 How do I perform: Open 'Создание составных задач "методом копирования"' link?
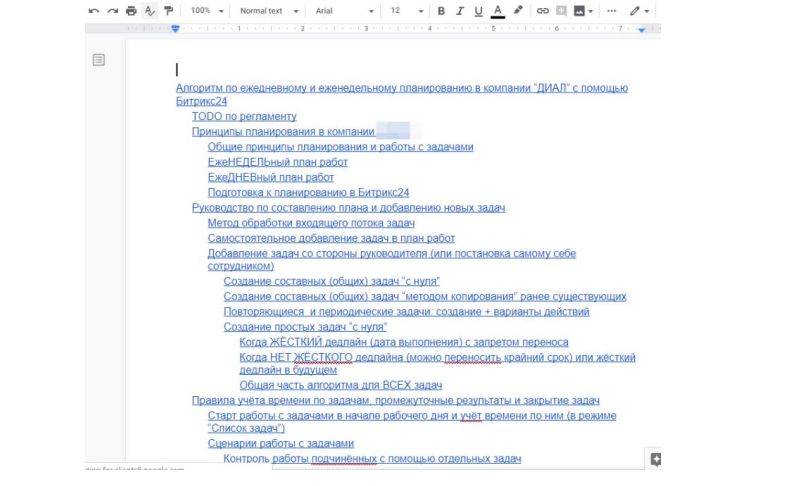pyautogui.click(x=425, y=297)
